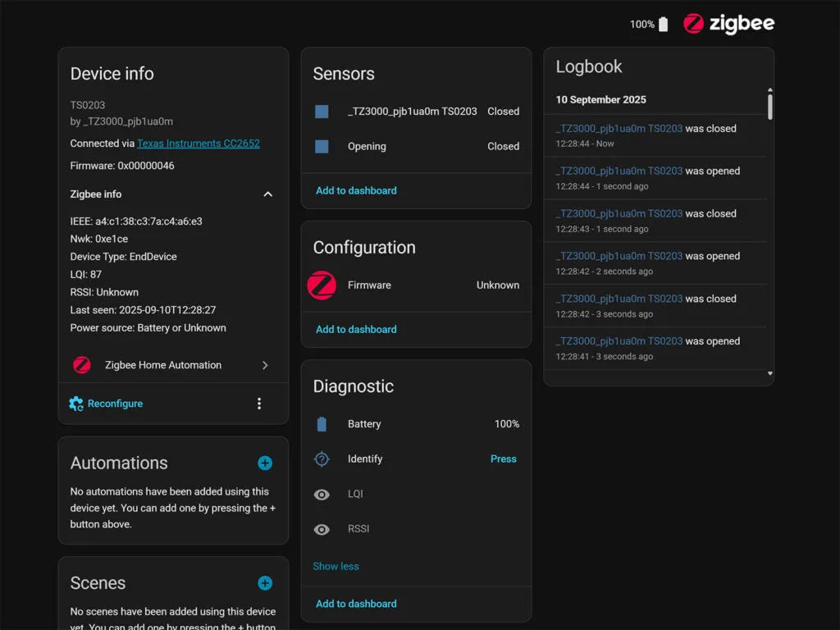840x630 pixels.
Task: Add a new scene with plus icon
Action: pyautogui.click(x=265, y=583)
